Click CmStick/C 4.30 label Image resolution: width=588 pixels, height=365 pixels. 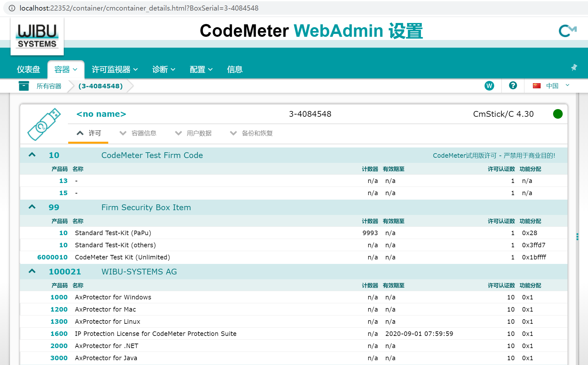pyautogui.click(x=503, y=114)
